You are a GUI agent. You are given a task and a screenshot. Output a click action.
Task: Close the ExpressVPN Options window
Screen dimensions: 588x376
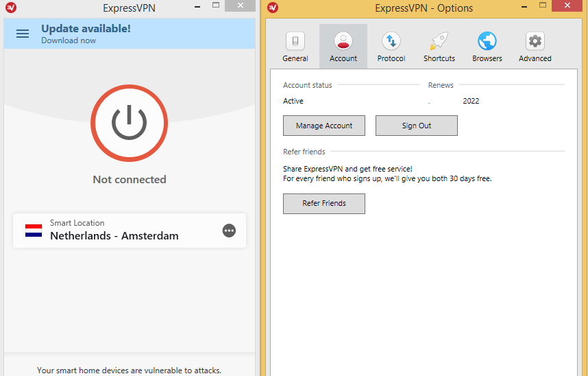click(x=567, y=5)
